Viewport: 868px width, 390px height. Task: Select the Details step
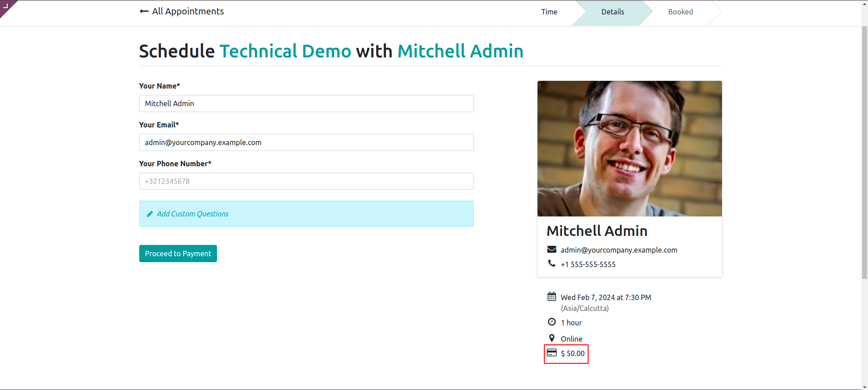(613, 12)
